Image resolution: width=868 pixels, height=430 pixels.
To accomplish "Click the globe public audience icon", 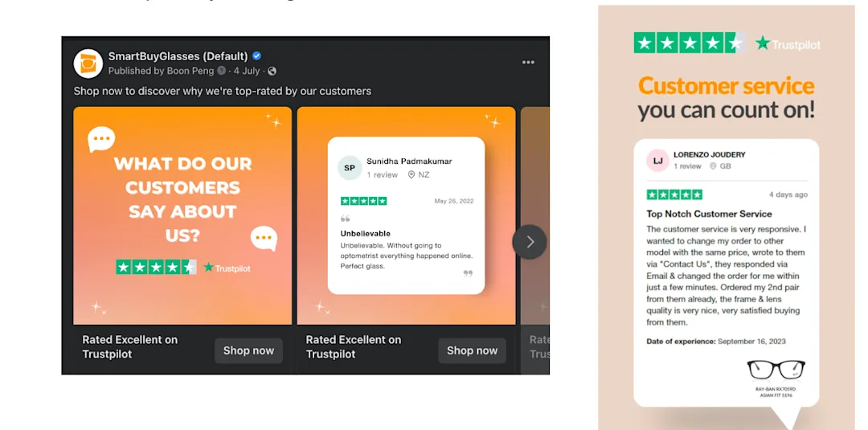I will tap(272, 71).
